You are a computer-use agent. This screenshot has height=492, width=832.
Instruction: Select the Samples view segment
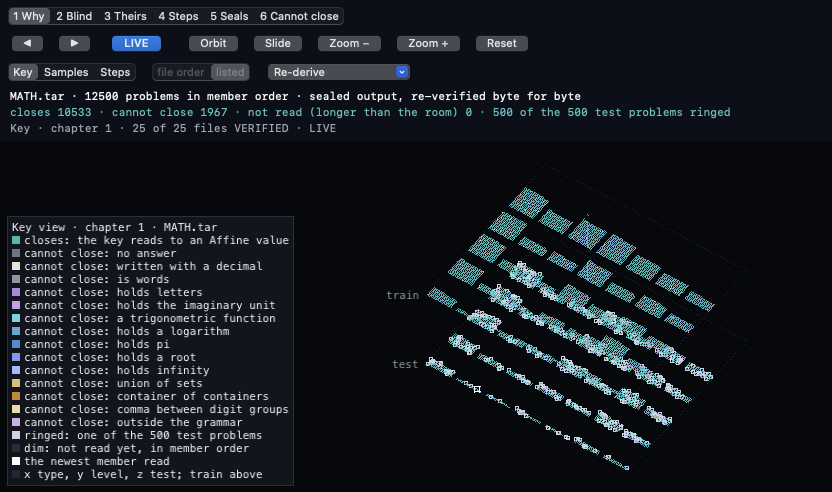[66, 72]
